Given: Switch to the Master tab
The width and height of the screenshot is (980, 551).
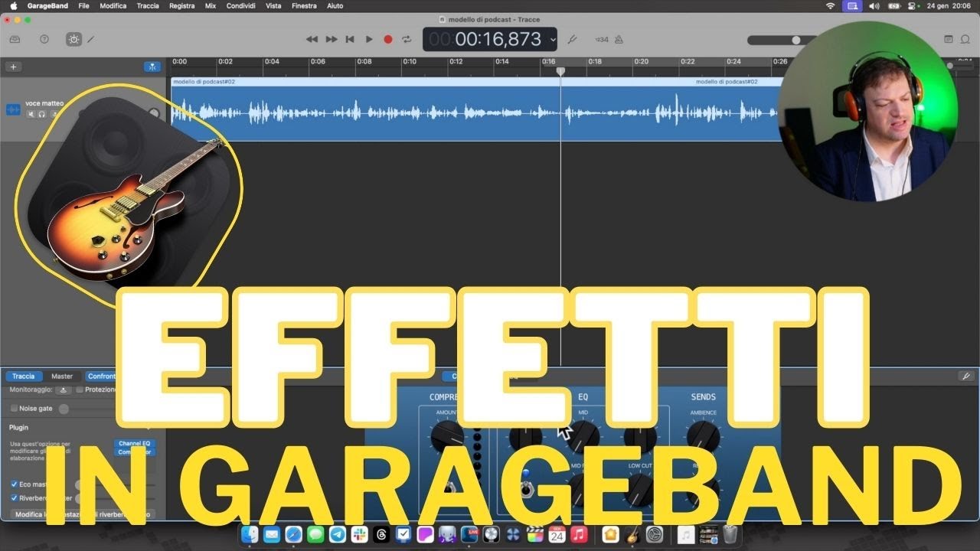Looking at the screenshot, I should [x=62, y=376].
